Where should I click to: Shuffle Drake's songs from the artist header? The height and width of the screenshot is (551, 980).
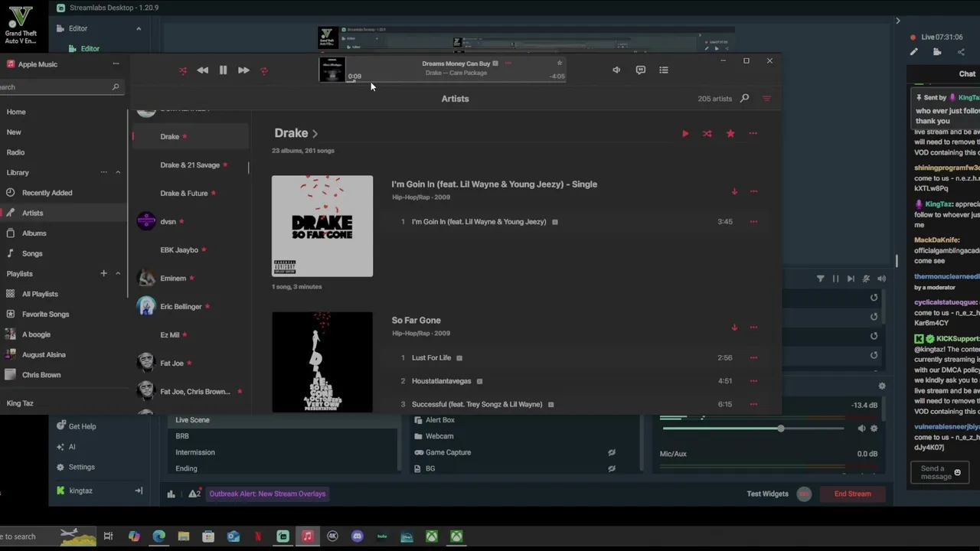(707, 134)
